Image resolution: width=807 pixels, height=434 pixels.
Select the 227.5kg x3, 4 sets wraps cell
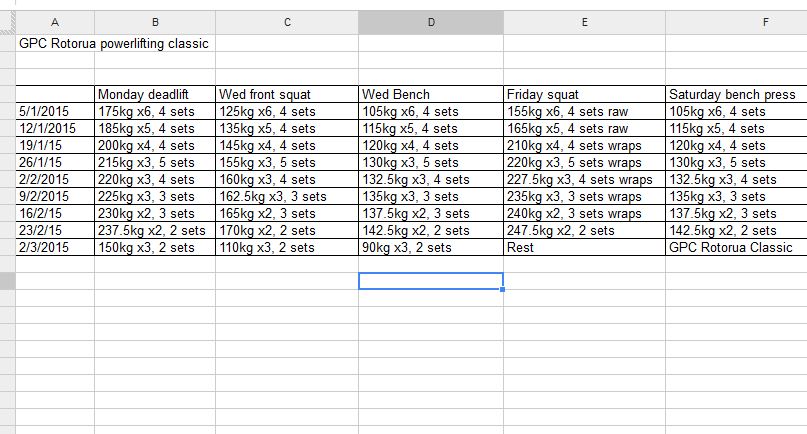(x=585, y=180)
